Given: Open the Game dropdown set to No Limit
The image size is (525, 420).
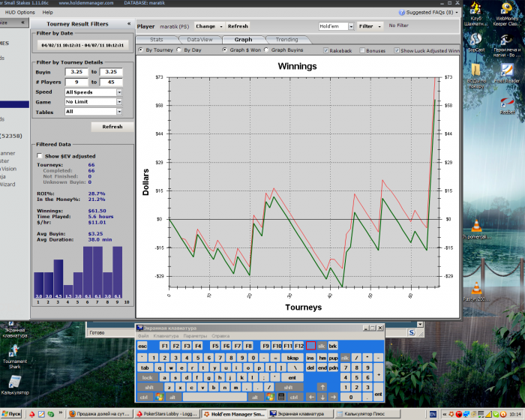Looking at the screenshot, I should [118, 102].
